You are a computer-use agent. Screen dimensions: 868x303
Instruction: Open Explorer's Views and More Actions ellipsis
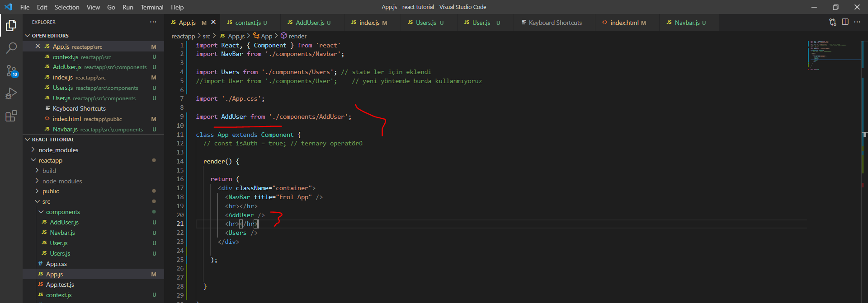[x=153, y=22]
